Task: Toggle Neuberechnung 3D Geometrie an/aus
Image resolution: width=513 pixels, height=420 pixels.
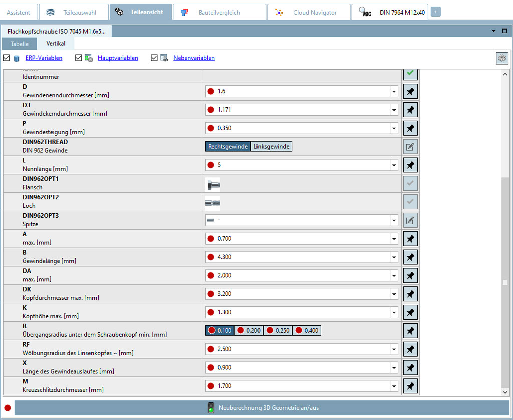Action: pos(211,407)
